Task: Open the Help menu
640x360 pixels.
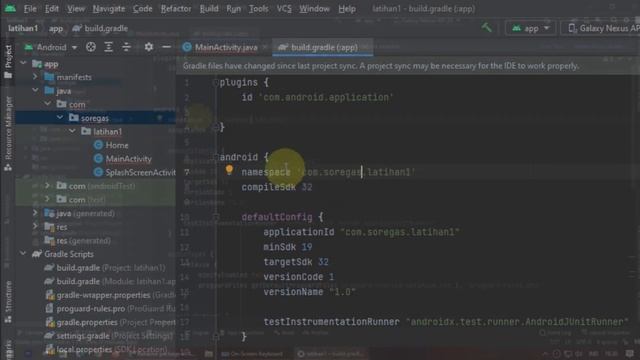Action: pyautogui.click(x=347, y=9)
